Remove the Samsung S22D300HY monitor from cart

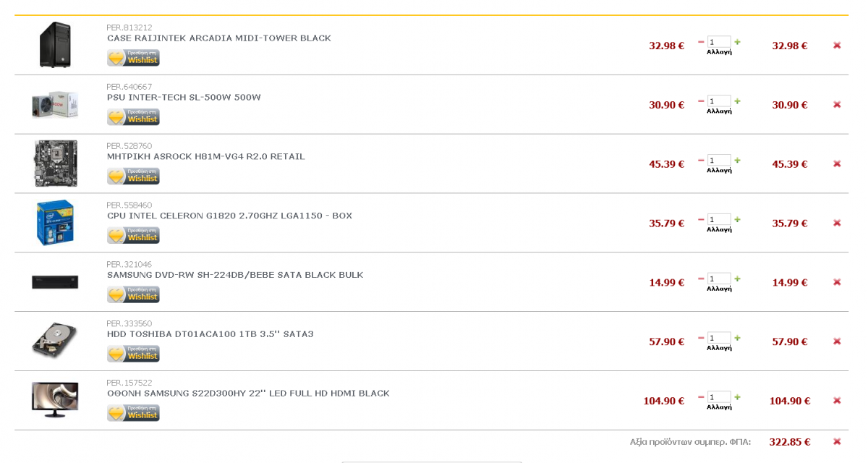(x=837, y=401)
